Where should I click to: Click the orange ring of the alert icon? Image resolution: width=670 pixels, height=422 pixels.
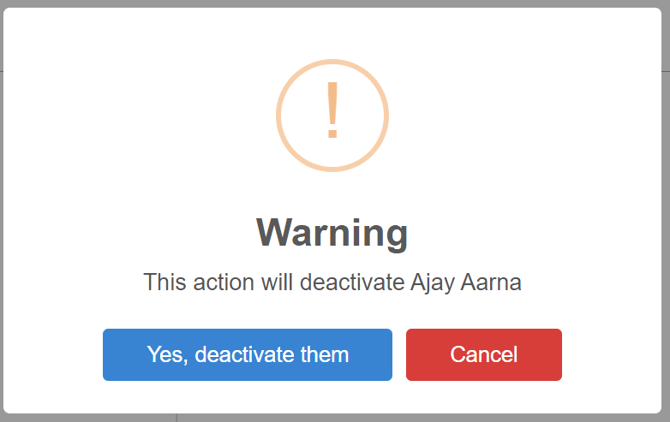279,113
